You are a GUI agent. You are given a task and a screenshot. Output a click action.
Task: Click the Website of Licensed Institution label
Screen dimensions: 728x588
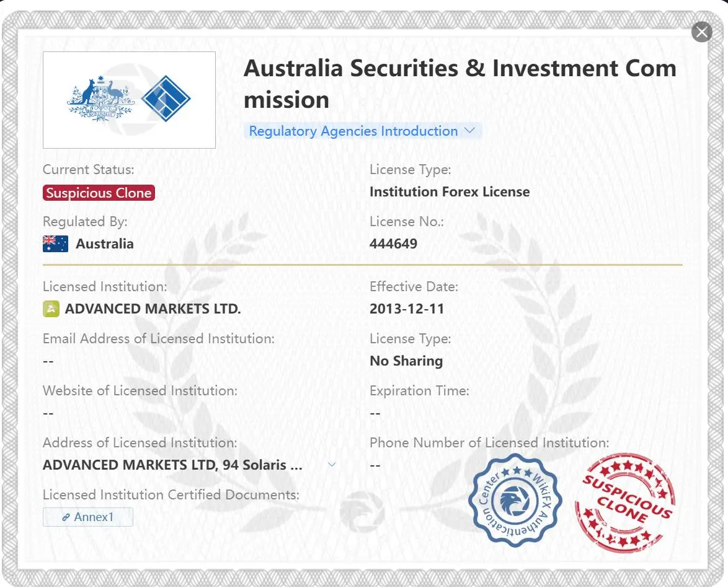coord(140,391)
